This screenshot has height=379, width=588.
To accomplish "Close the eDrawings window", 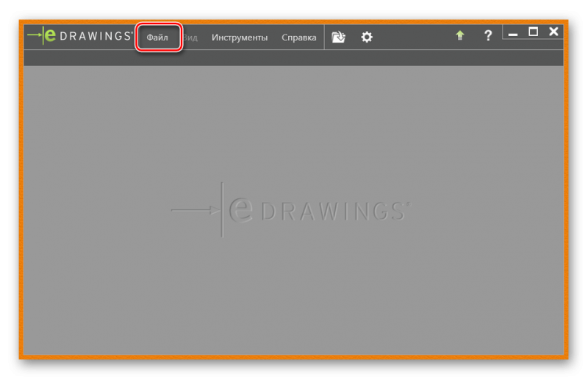I will [554, 32].
